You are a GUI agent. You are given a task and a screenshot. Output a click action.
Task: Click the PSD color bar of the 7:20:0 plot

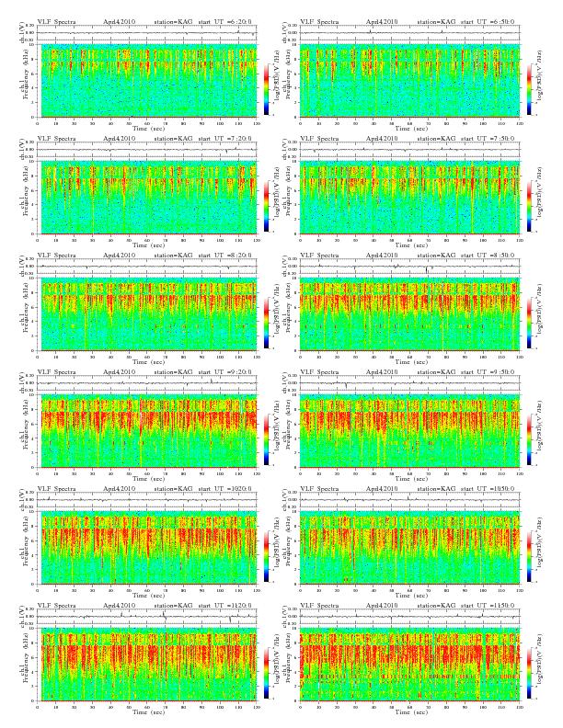266,206
